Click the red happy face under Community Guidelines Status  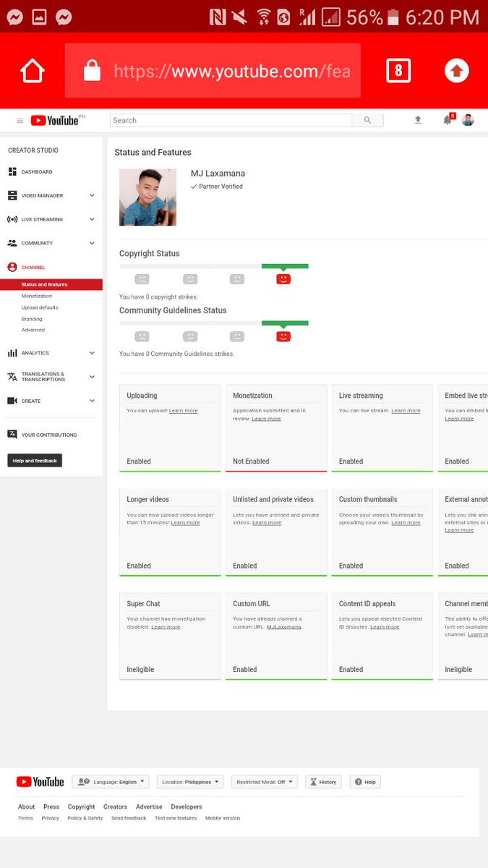point(283,336)
